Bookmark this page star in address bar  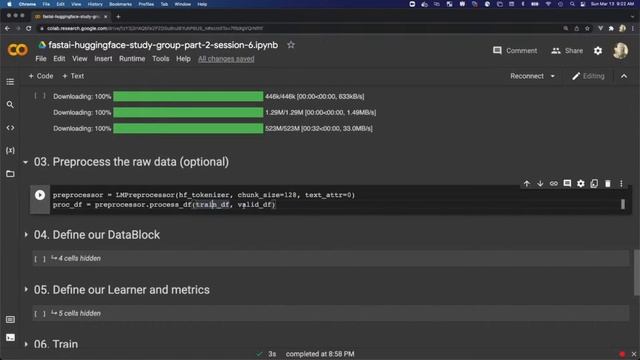tap(587, 28)
